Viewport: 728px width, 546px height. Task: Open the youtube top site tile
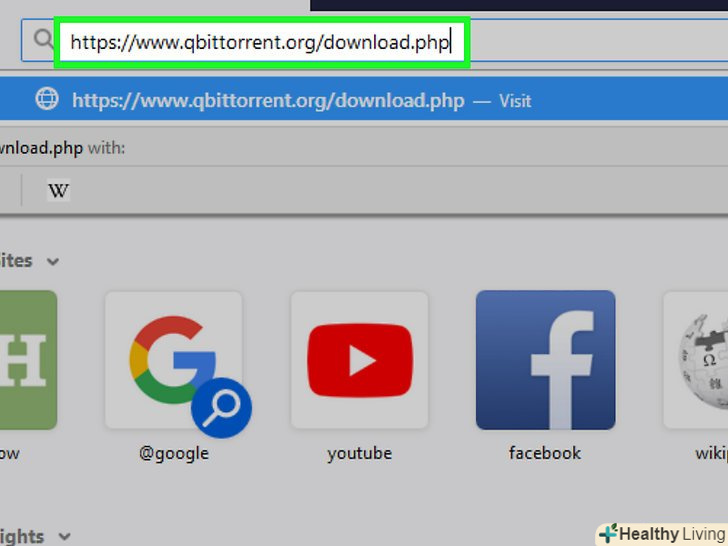click(359, 360)
